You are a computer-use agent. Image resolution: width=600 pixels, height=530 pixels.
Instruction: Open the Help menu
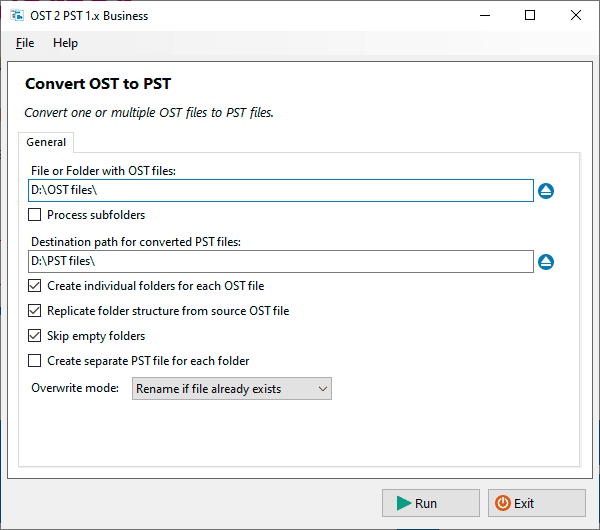coord(65,43)
